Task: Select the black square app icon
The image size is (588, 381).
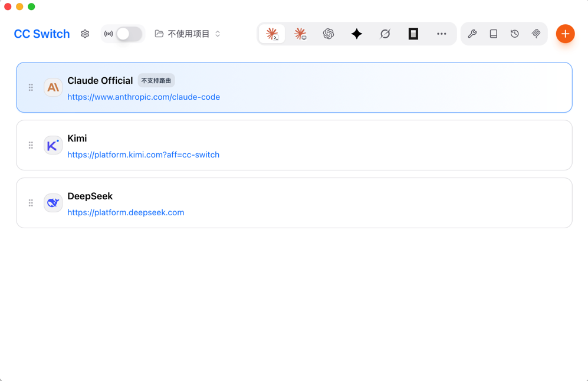Action: [x=413, y=34]
